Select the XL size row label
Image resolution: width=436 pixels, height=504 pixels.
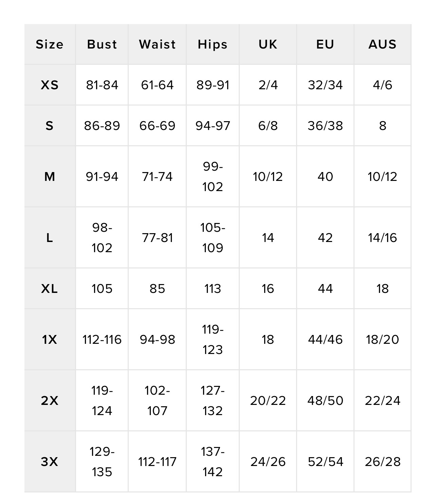click(50, 288)
